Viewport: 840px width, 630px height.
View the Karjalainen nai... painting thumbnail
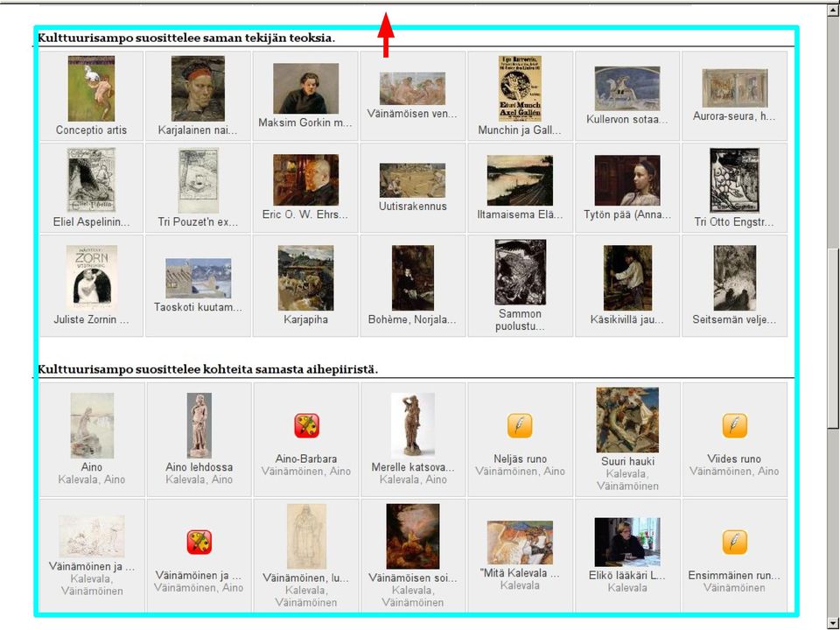tap(199, 88)
